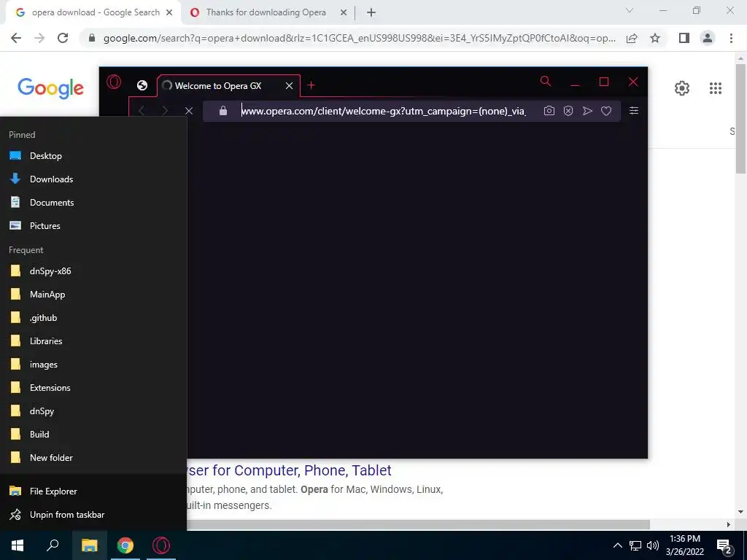Viewport: 747px width, 560px height.
Task: Open the Chrome tab search dropdown chevron
Action: [630, 10]
